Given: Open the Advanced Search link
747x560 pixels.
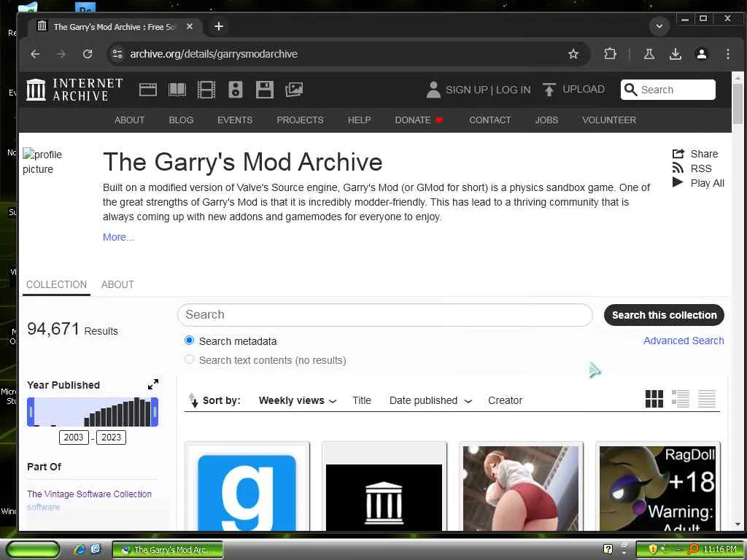Looking at the screenshot, I should pos(683,341).
